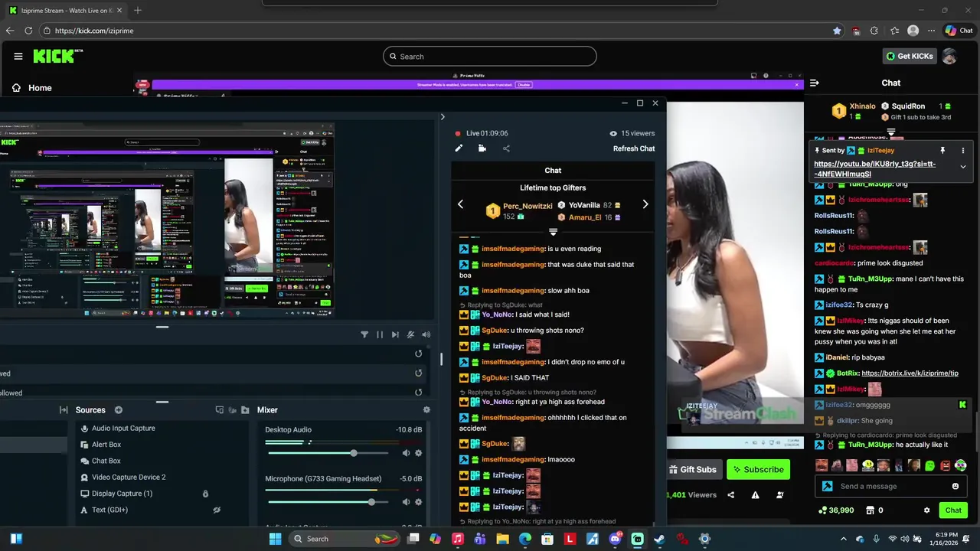Collapse the leaderboard in Kick chat
The height and width of the screenshot is (551, 980).
[891, 133]
